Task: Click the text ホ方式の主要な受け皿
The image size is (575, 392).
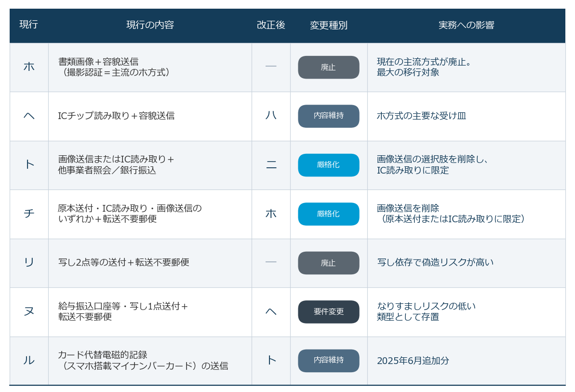Action: (x=421, y=116)
